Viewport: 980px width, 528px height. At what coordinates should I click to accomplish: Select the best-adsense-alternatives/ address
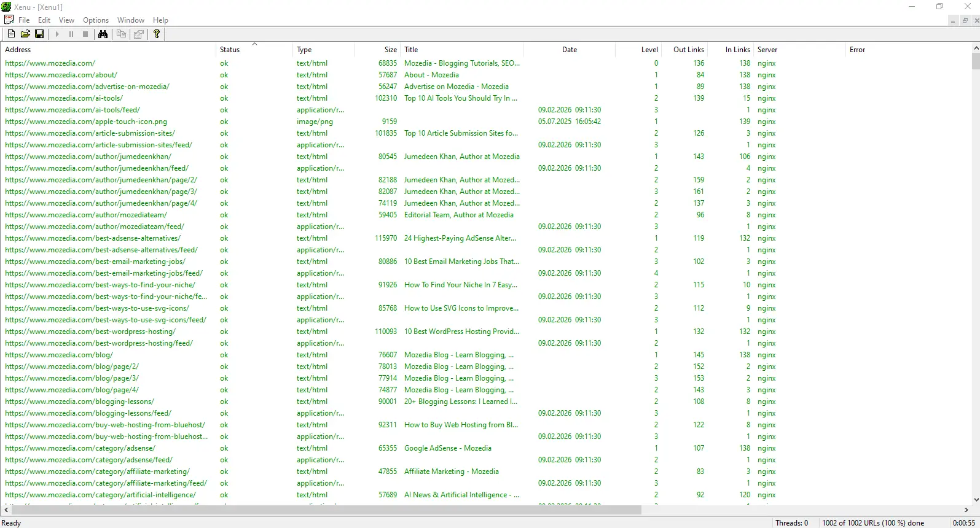93,238
